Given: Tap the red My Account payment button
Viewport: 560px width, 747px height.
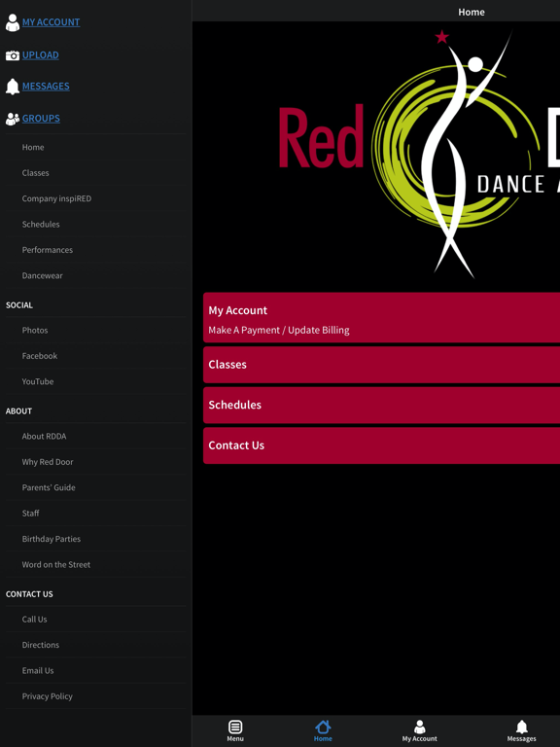Looking at the screenshot, I should [x=381, y=318].
